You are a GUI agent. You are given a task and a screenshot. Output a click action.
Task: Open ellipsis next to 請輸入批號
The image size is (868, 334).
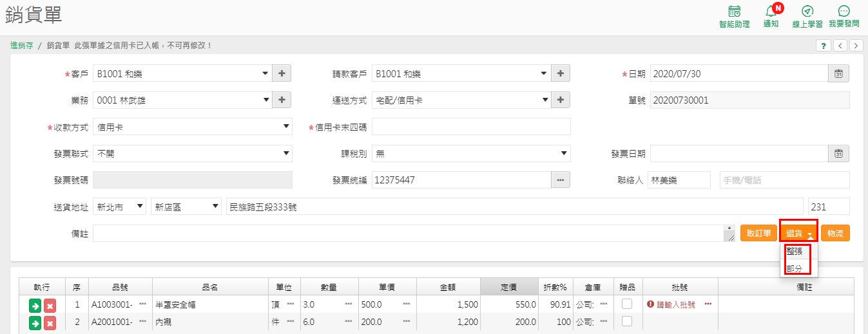point(708,304)
